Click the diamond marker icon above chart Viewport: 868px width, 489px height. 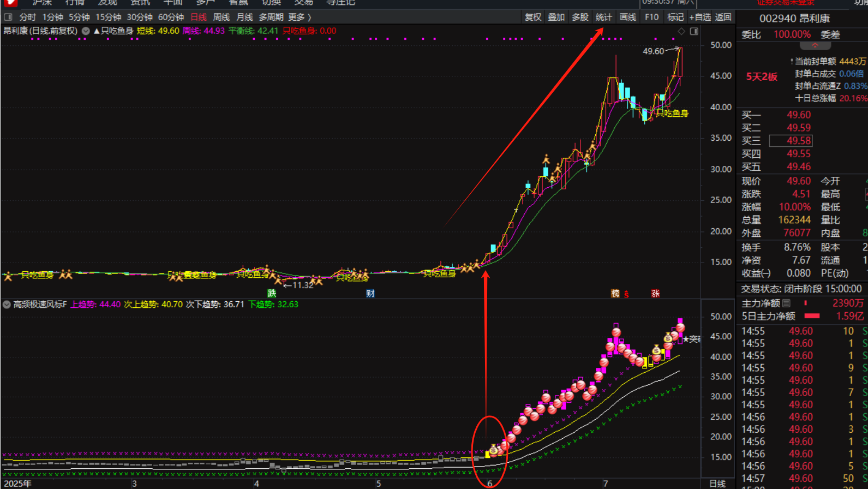[681, 32]
